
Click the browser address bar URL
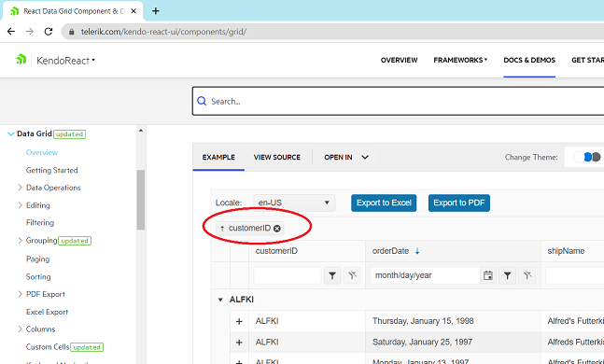[163, 32]
